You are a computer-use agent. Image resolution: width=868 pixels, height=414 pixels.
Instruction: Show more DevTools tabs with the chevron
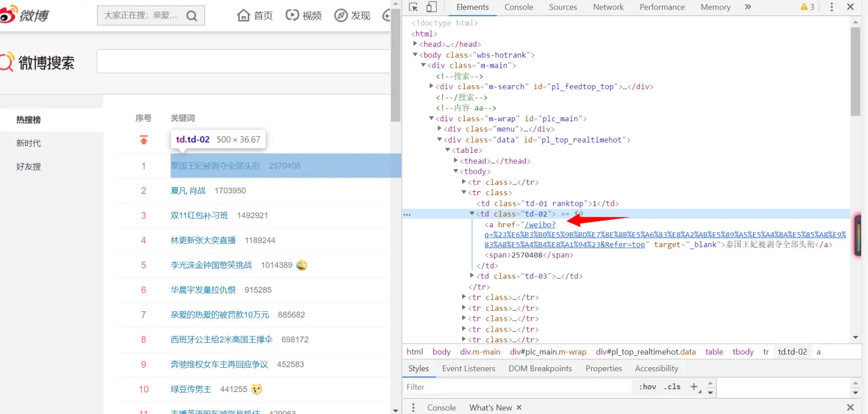coord(748,7)
